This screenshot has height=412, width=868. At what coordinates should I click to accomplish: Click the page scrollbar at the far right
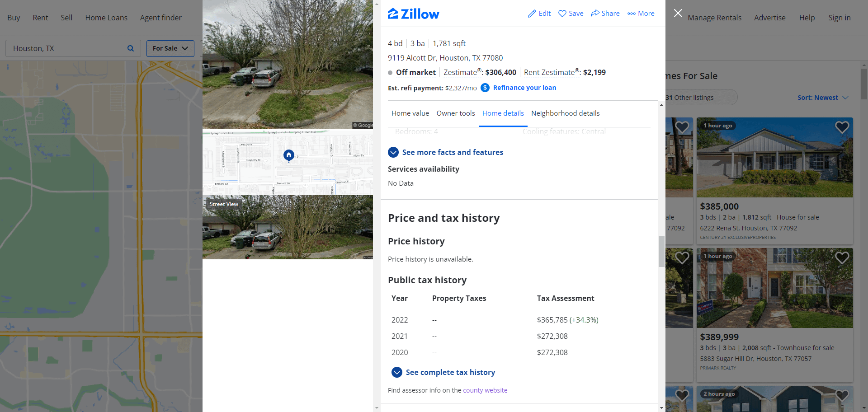(x=864, y=84)
